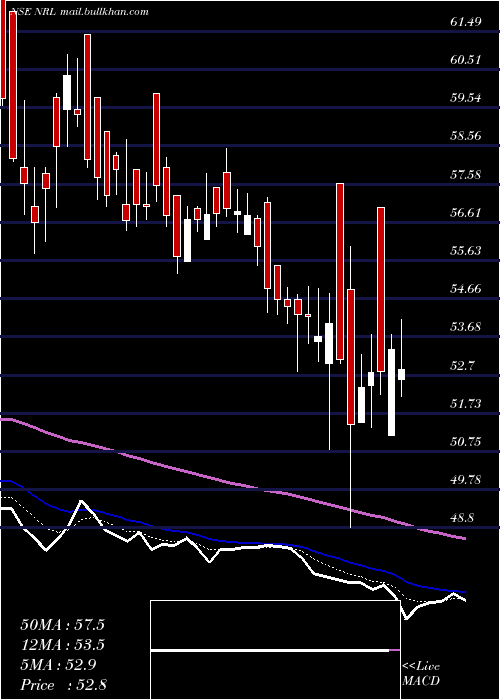Select the 48.8 price axis label

pos(462,518)
